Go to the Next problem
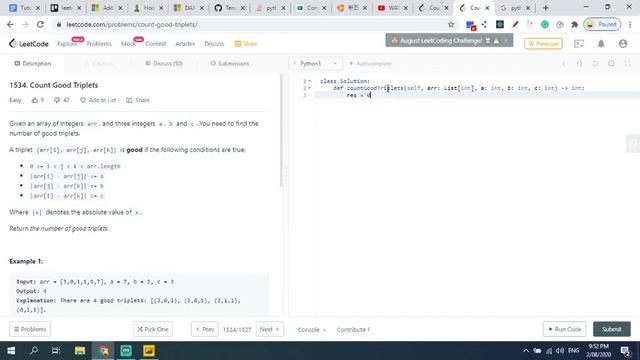The height and width of the screenshot is (360, 640). (x=269, y=329)
